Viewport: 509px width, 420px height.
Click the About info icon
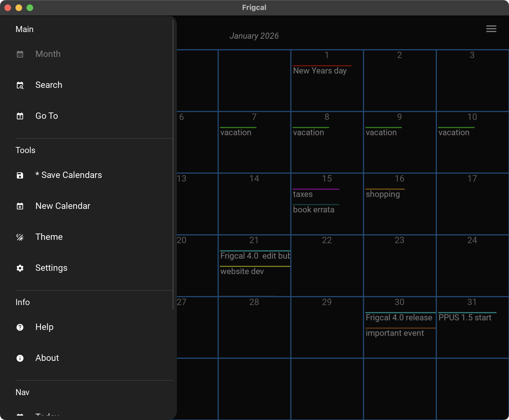coord(20,358)
